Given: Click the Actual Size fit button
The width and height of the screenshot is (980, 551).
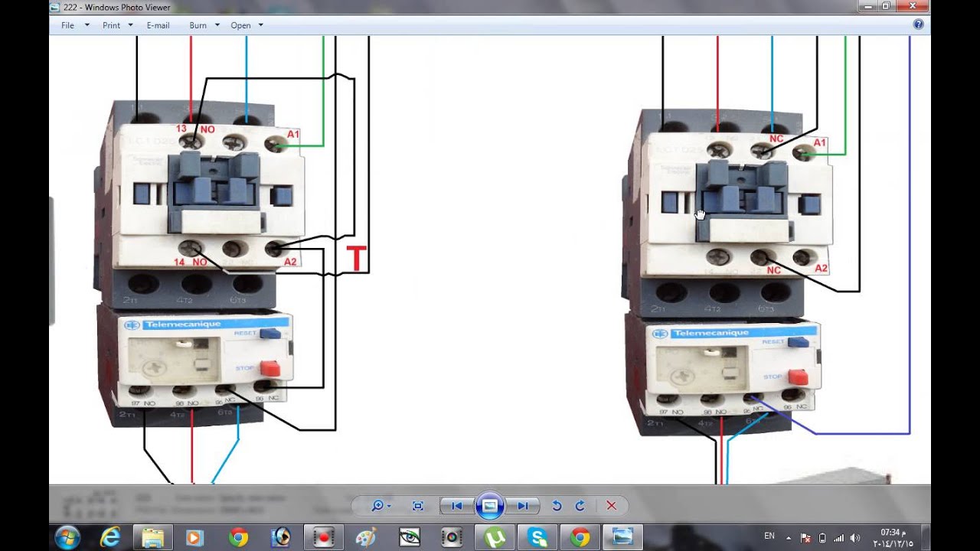Looking at the screenshot, I should click(417, 506).
